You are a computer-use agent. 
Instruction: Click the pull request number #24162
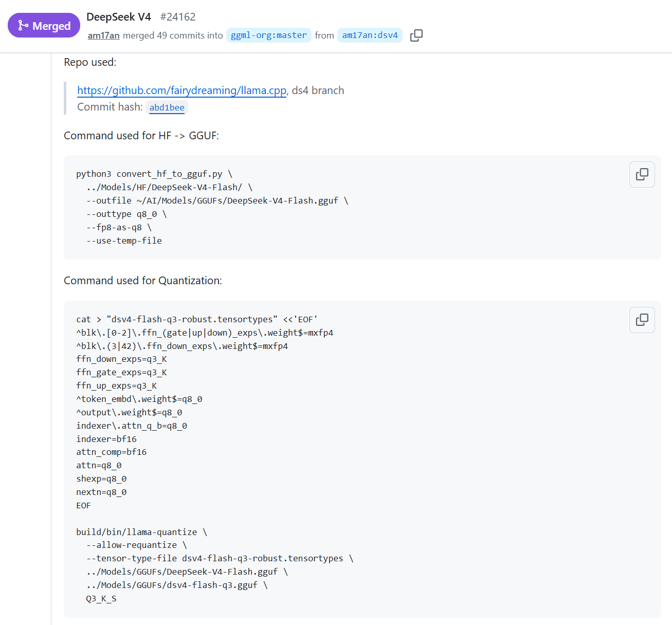[178, 17]
